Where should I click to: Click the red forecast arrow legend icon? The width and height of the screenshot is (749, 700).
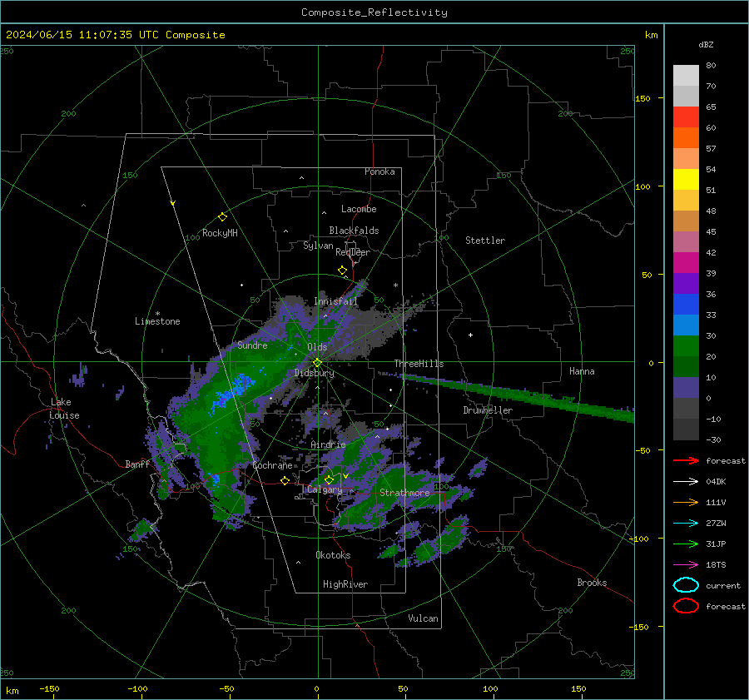pyautogui.click(x=686, y=460)
